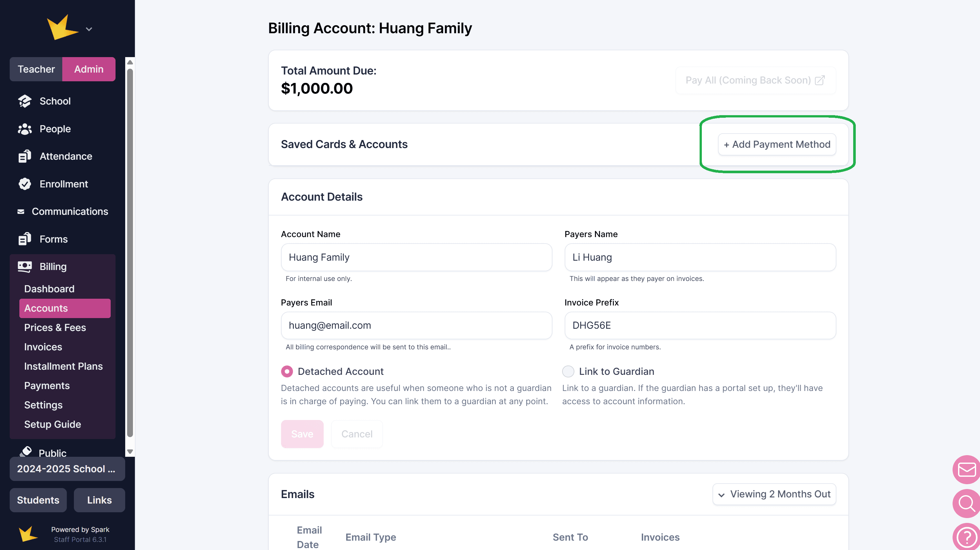980x550 pixels.
Task: Open the Communications envelope icon
Action: 21,212
